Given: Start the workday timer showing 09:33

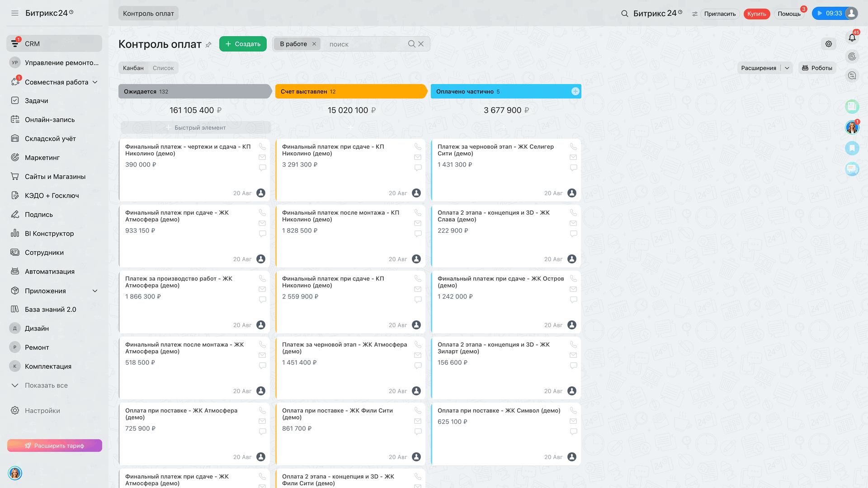Looking at the screenshot, I should coord(830,14).
